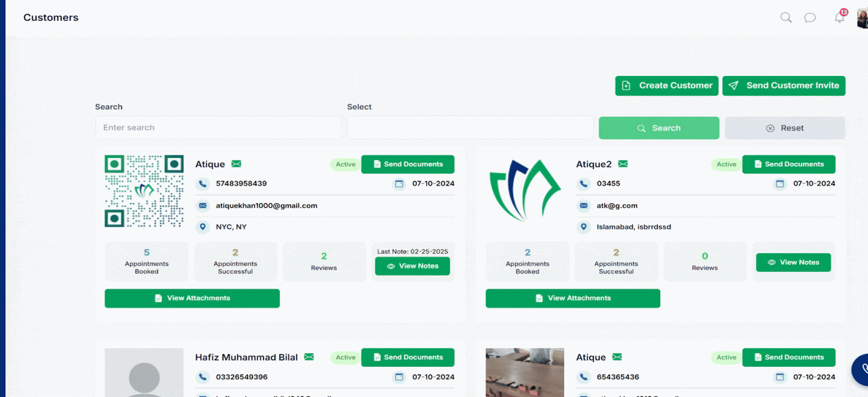Click the 5 Appointments Booked tile
868x397 pixels.
pos(146,261)
